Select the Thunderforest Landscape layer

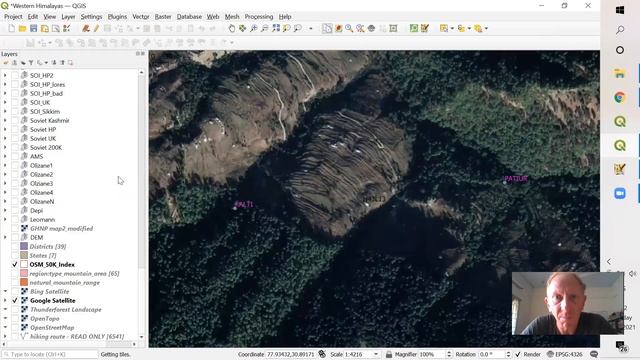(66, 309)
